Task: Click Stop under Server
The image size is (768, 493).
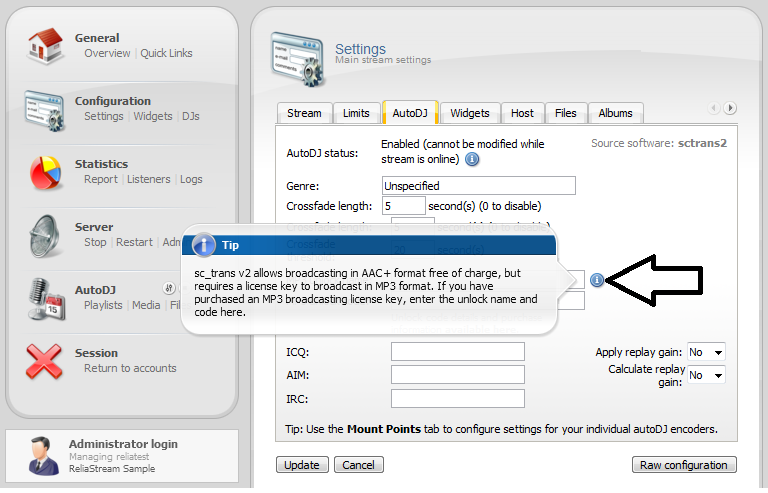Action: (95, 242)
